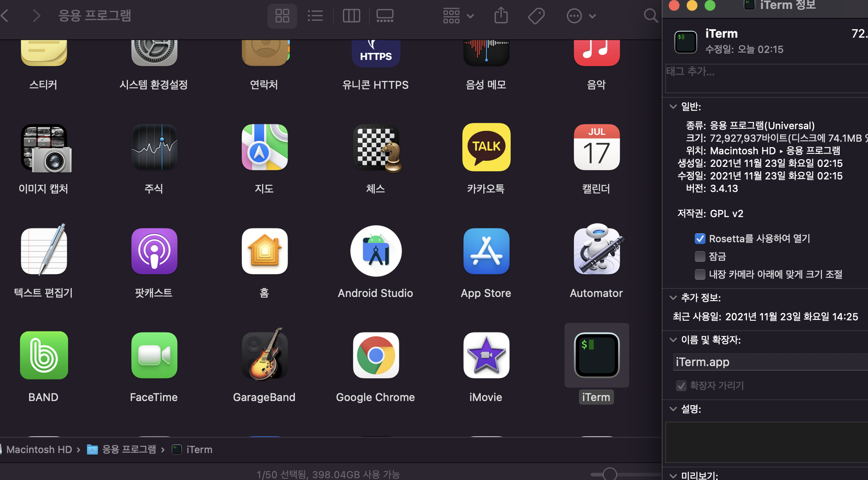The width and height of the screenshot is (868, 480).
Task: Click the copyright text GPL v2
Action: [727, 214]
